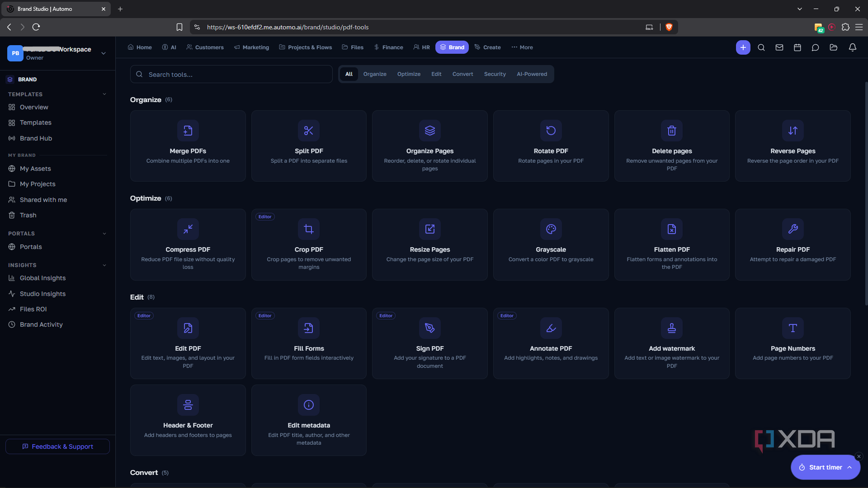Open the Finance navigation menu item
This screenshot has width=868, height=488.
388,47
